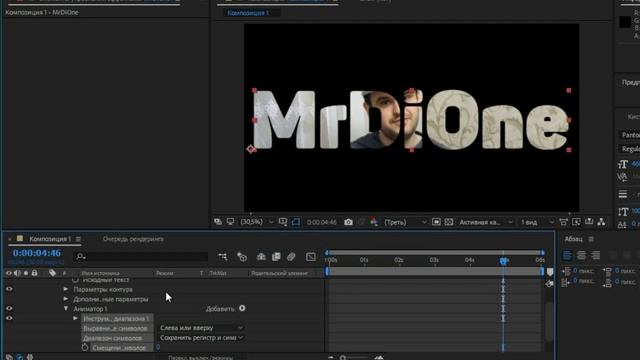640x360 pixels.
Task: Click the leftmost layer switches icon at timeline bottom
Action: [9, 357]
